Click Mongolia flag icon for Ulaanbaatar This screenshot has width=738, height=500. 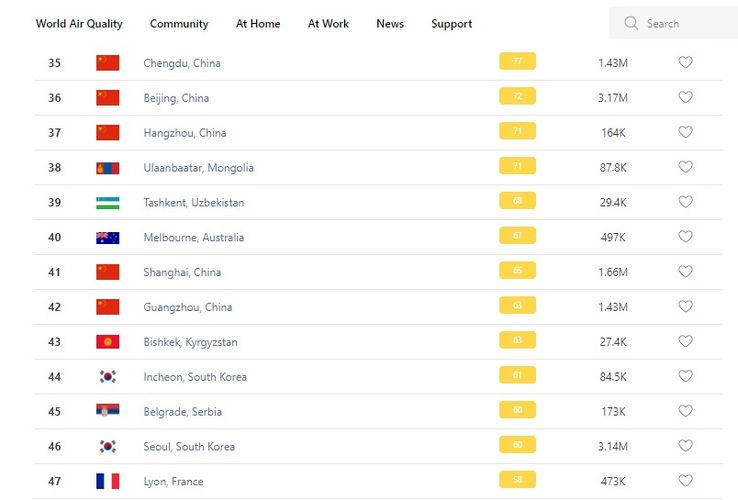pos(107,167)
